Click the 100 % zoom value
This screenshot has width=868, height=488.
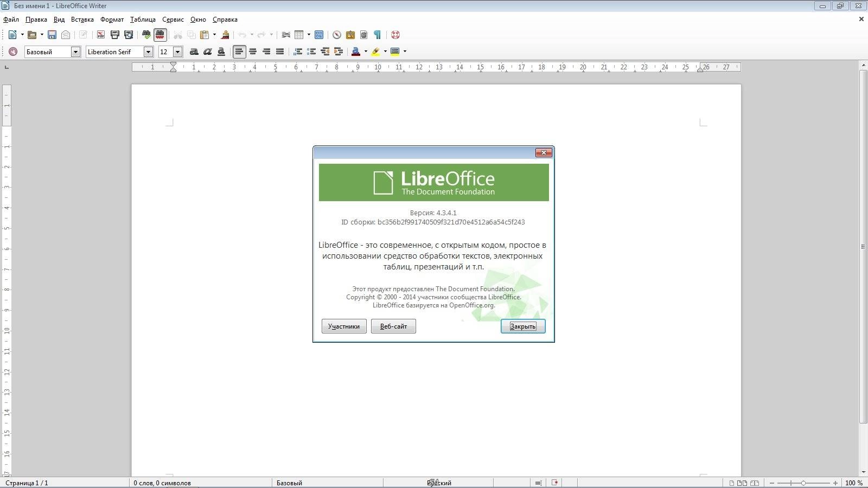tap(854, 483)
